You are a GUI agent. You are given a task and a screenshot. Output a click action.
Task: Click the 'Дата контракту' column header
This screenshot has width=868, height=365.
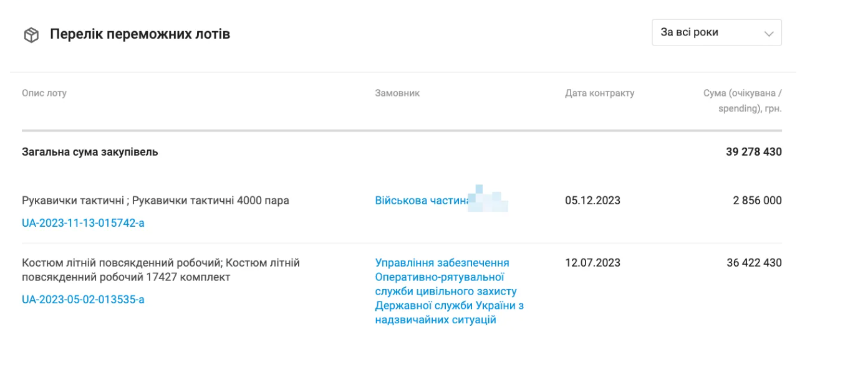point(599,93)
